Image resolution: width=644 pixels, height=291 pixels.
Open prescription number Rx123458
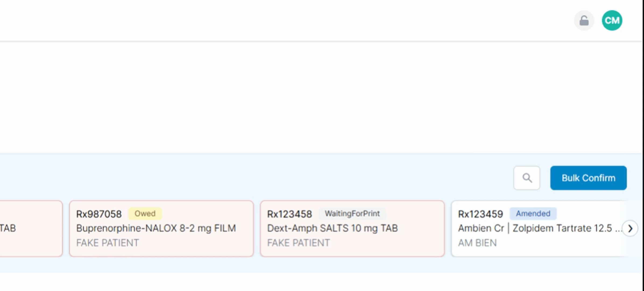tap(289, 214)
